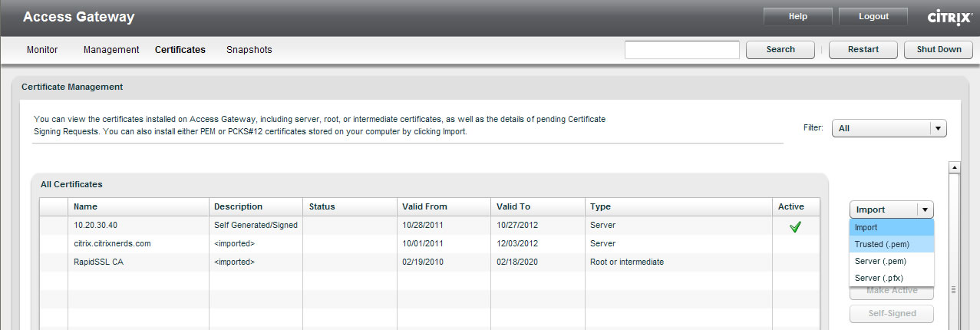Open the Import dropdown arrow
980x330 pixels.
pos(926,210)
